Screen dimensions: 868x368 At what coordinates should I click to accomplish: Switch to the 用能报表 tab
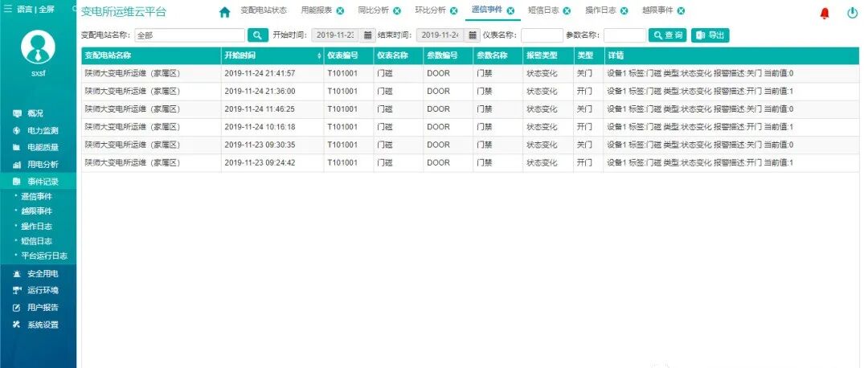pos(317,10)
